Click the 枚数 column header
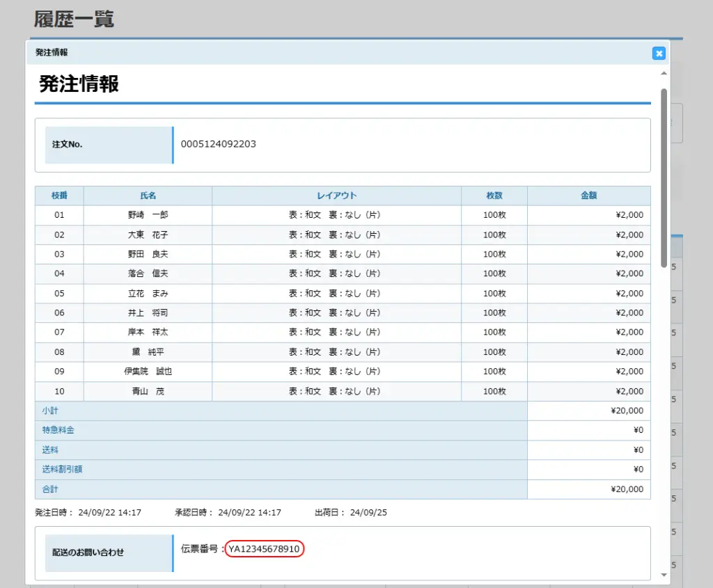 (x=494, y=196)
